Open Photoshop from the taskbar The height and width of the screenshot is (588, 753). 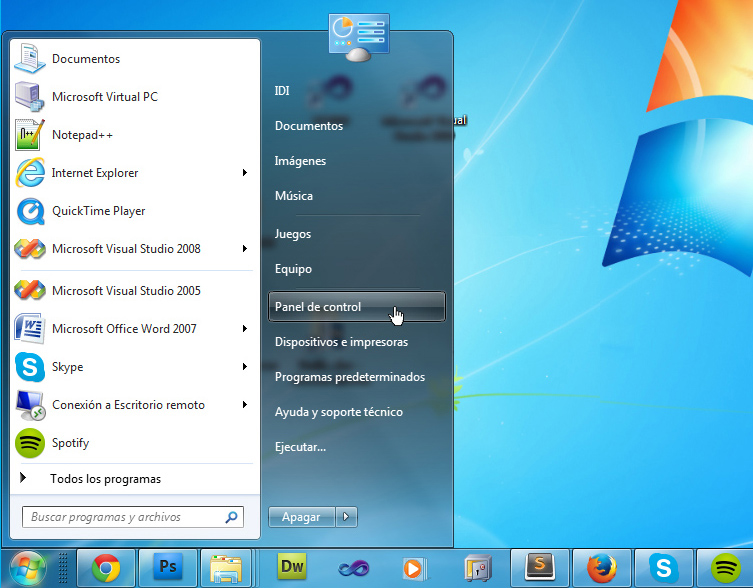(168, 567)
